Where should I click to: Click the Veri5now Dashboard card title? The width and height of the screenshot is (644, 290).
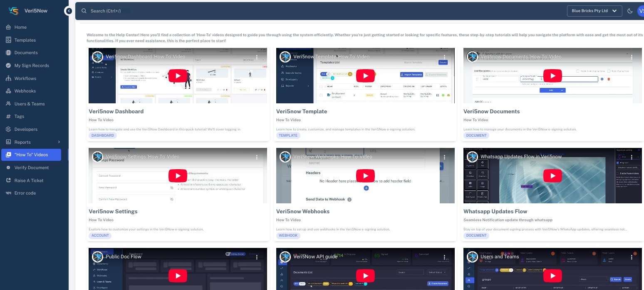pos(116,111)
